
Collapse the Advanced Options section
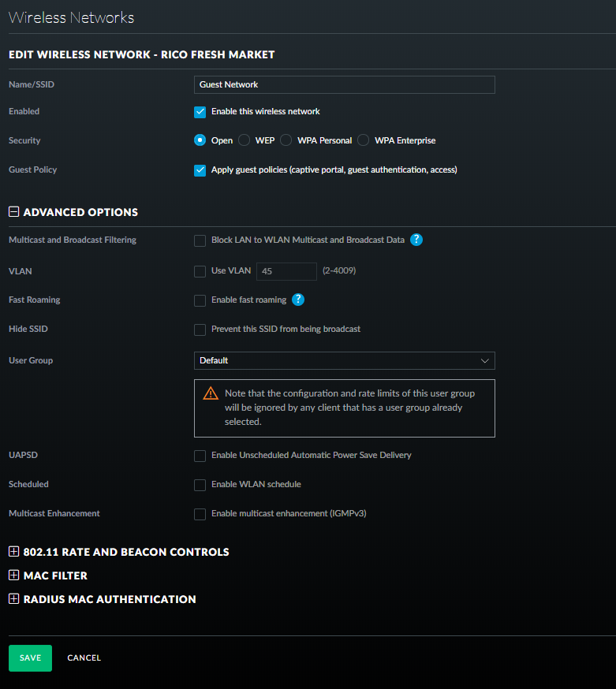13,212
